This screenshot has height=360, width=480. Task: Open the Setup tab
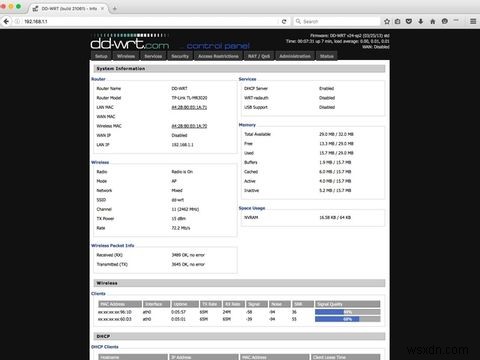pos(101,56)
